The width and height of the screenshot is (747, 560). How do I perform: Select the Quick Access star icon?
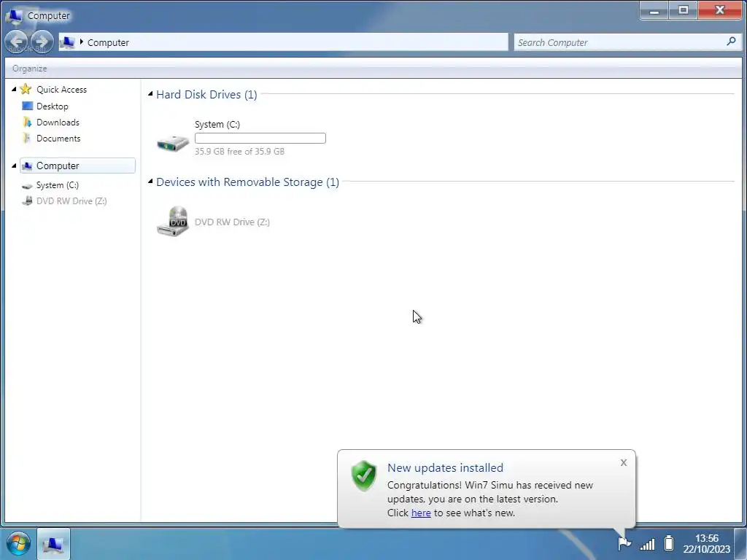[26, 89]
